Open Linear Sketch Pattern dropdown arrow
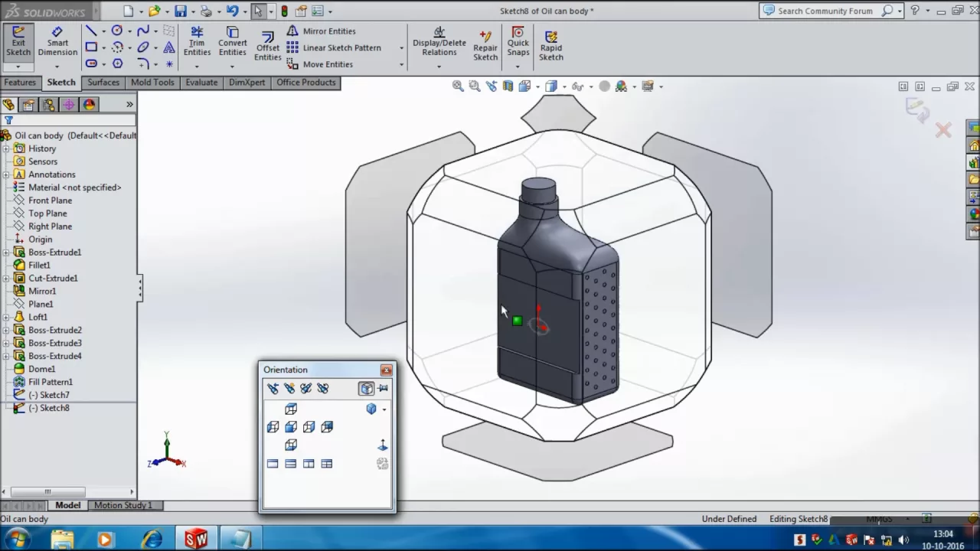This screenshot has height=551, width=980. click(400, 48)
